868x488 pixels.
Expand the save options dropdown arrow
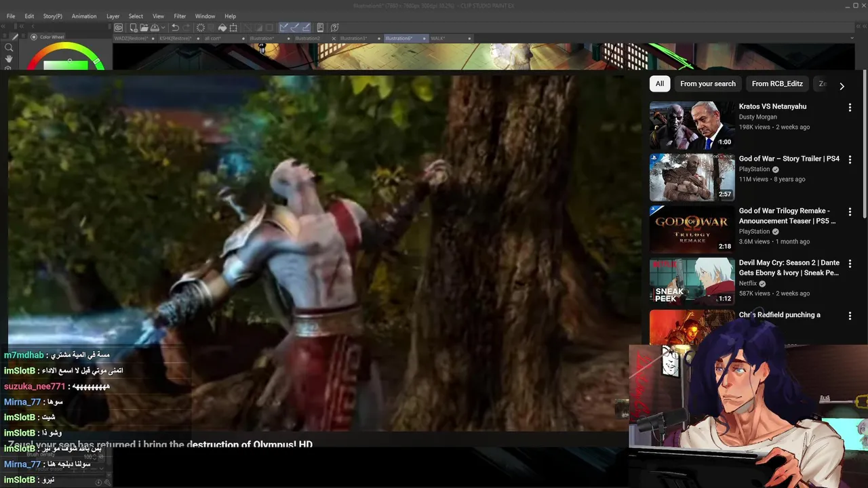(x=163, y=28)
